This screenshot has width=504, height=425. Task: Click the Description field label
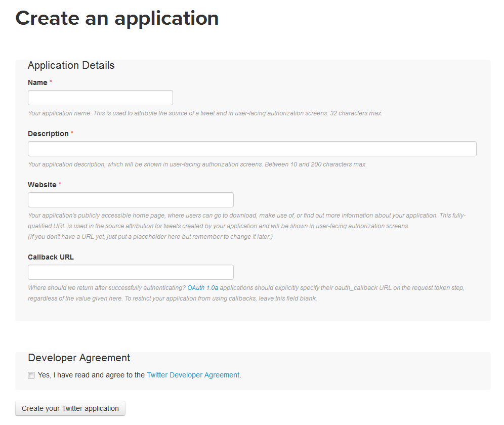coord(48,134)
